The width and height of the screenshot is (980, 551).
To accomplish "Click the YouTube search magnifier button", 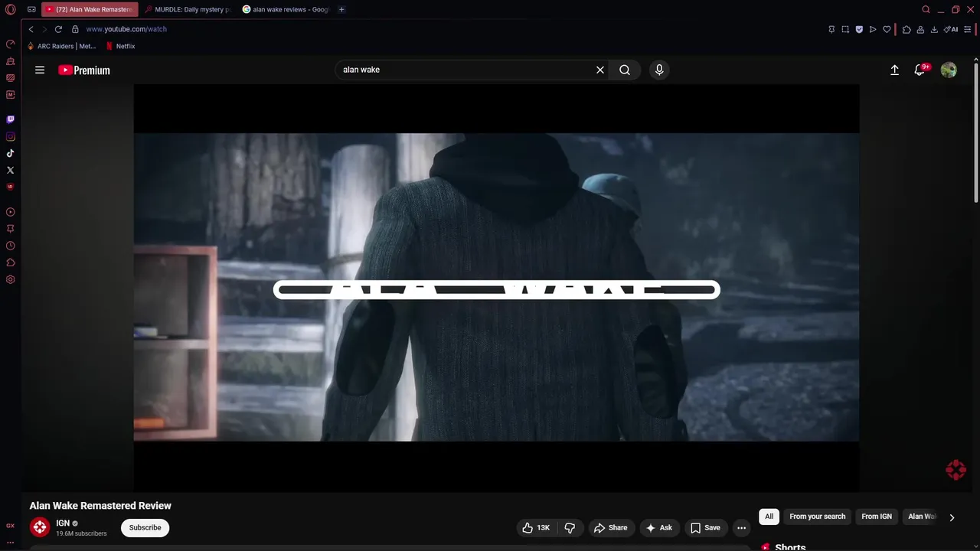I will coord(625,70).
